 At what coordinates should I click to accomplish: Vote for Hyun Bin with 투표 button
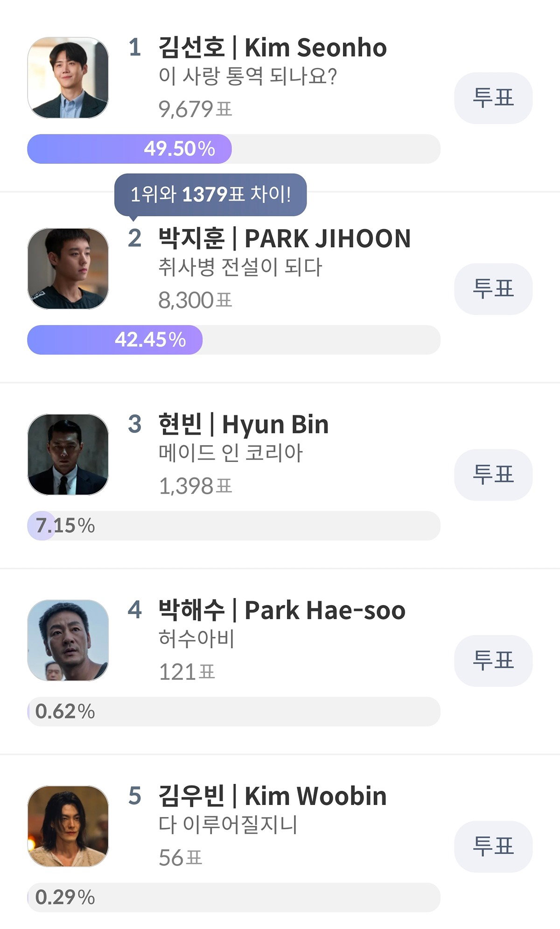click(x=493, y=475)
